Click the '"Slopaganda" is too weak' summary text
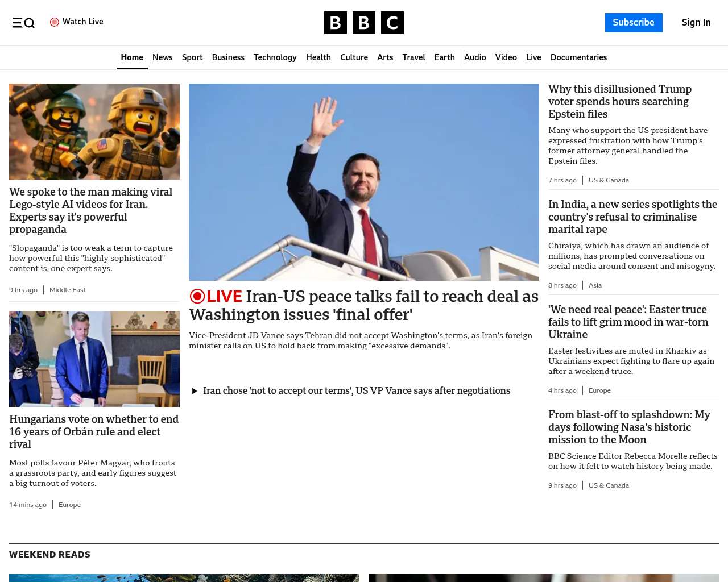Screen dimensions: 728x582 pyautogui.click(x=91, y=258)
